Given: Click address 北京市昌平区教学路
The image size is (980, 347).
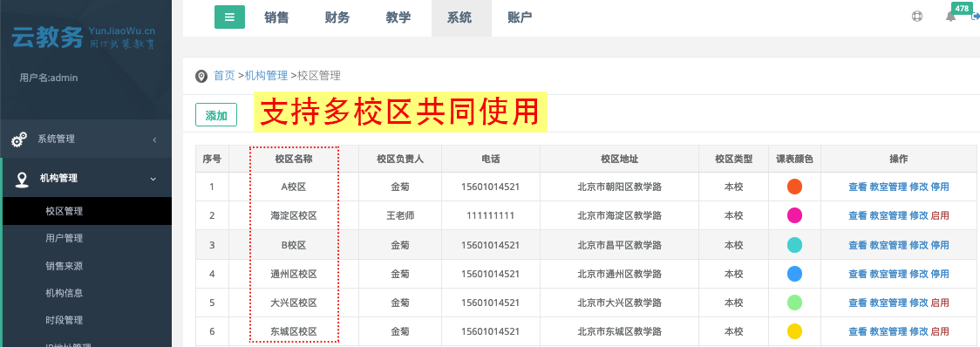Looking at the screenshot, I should (x=619, y=245).
